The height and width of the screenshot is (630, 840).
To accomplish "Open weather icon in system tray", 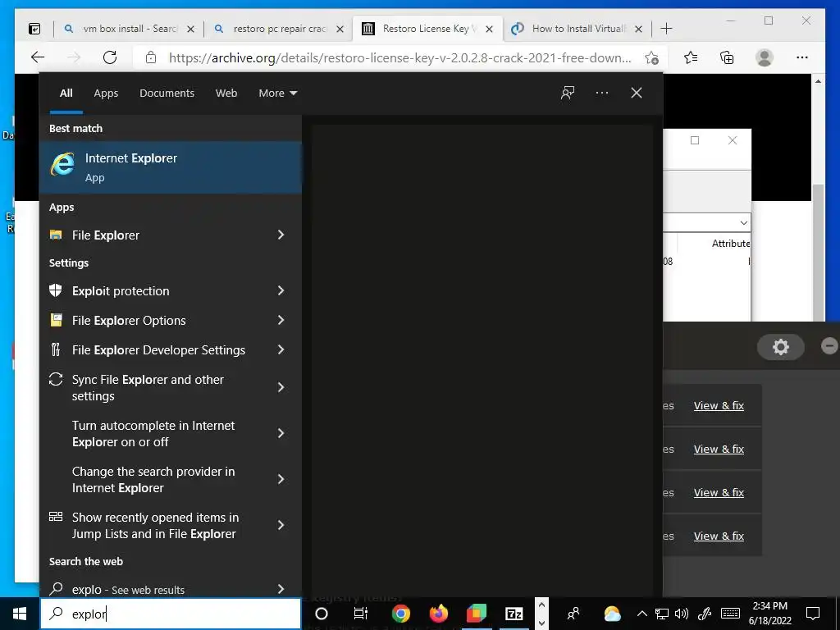I will pyautogui.click(x=612, y=614).
